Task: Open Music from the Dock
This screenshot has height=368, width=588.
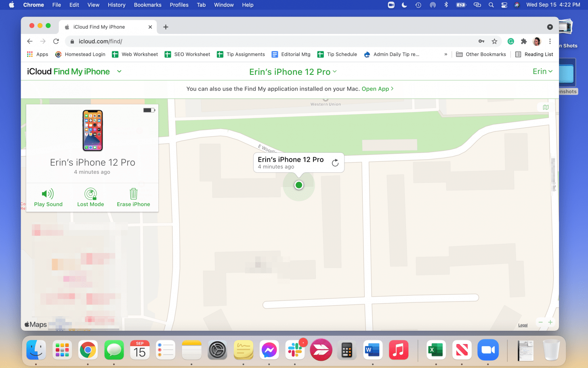Action: [399, 350]
